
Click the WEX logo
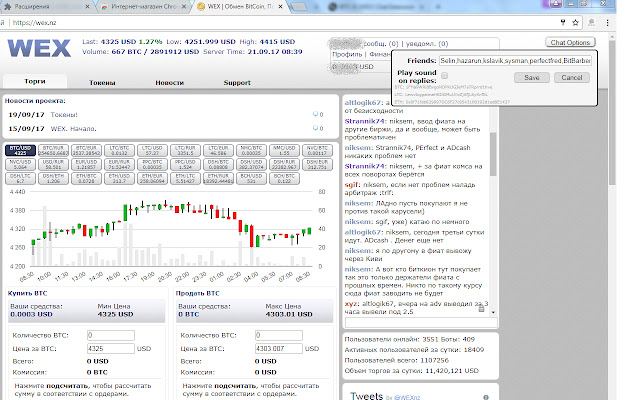click(33, 48)
